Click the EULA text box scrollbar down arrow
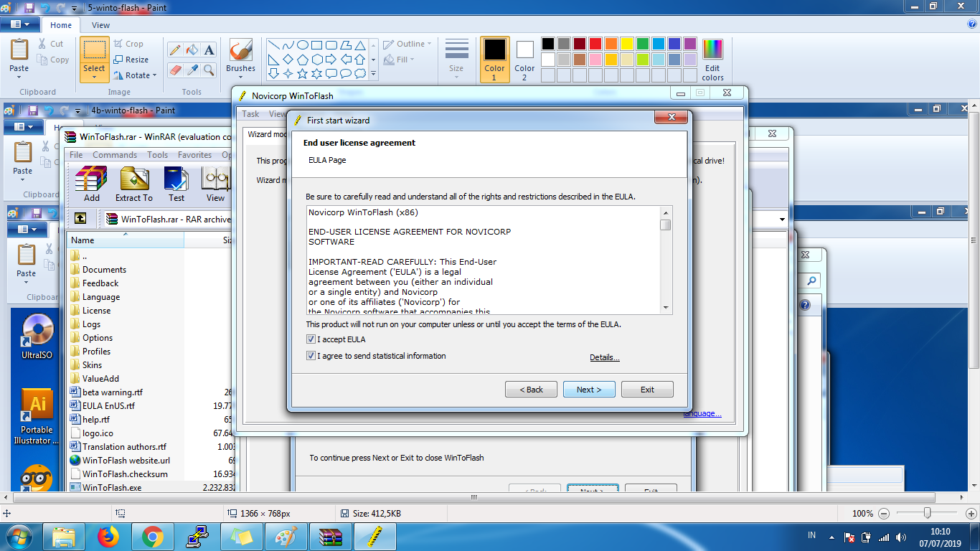This screenshot has width=980, height=551. [666, 308]
